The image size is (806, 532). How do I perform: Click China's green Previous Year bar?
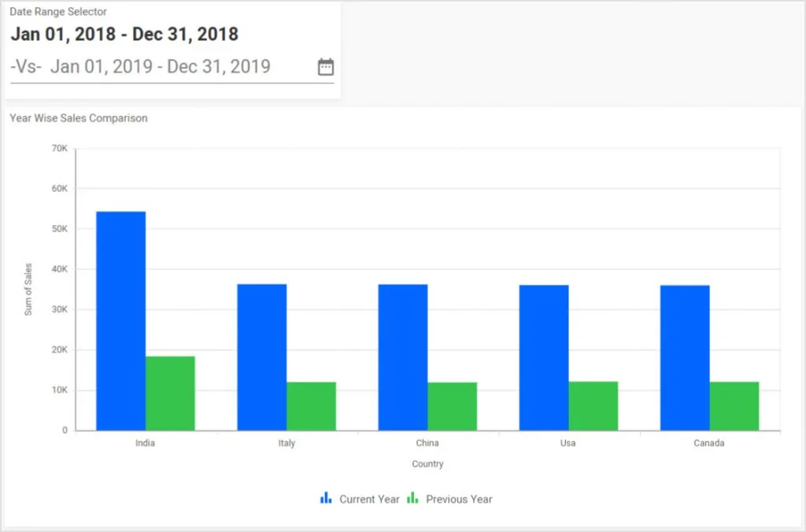coord(452,406)
